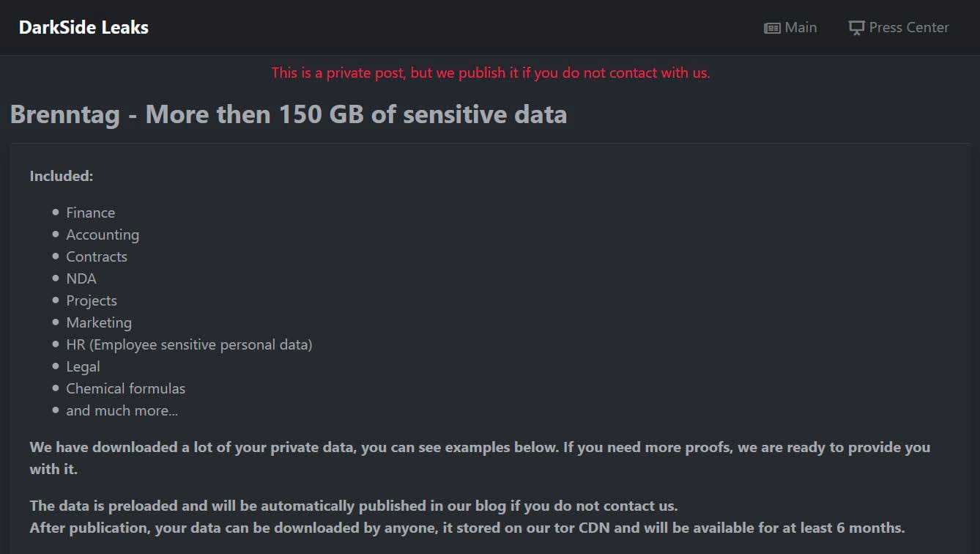Click the HR employee personal data entry
980x554 pixels.
(x=189, y=344)
